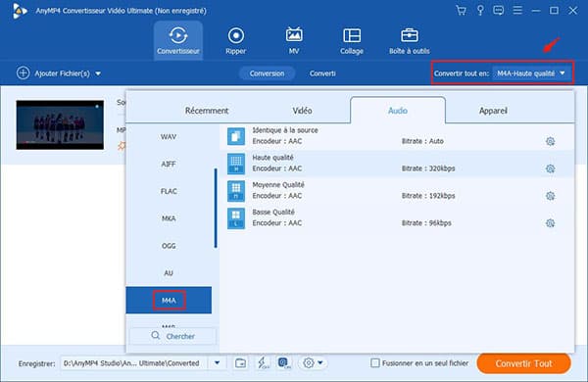Open settings gear for Haute qualité
Viewport: 588px width, 382px height.
550,168
